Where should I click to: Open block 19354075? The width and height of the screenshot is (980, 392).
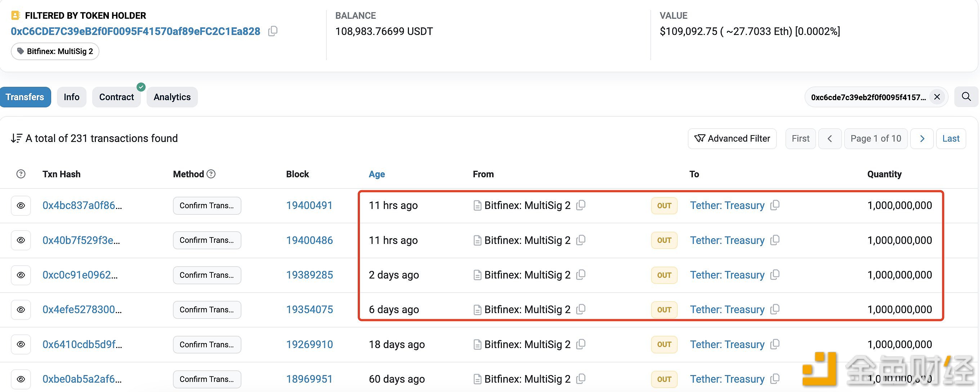(x=309, y=309)
